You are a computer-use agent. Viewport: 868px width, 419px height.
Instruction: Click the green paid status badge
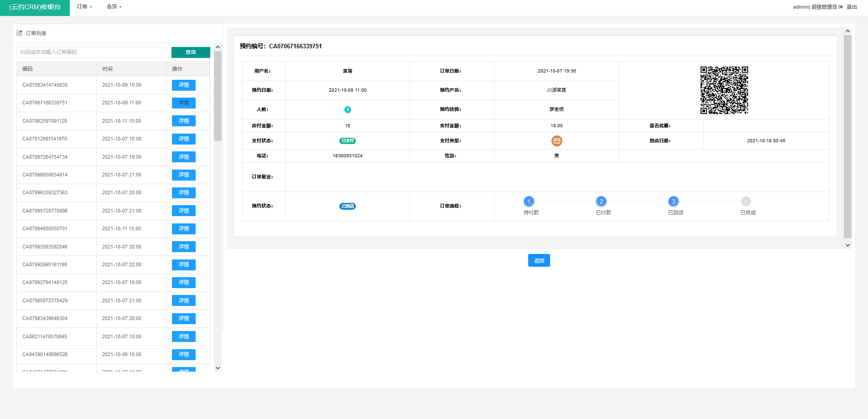click(x=348, y=141)
